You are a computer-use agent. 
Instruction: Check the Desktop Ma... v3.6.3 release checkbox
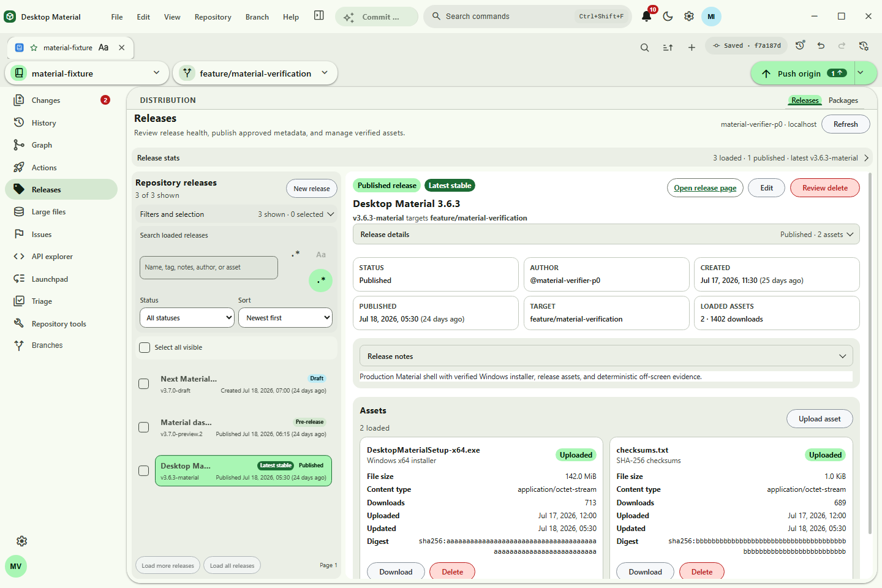pos(144,471)
